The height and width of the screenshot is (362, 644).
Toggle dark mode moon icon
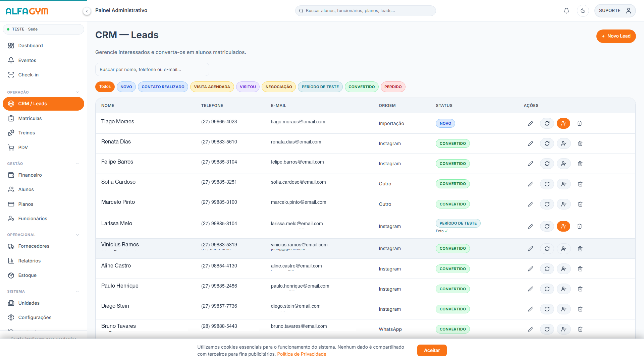(583, 11)
